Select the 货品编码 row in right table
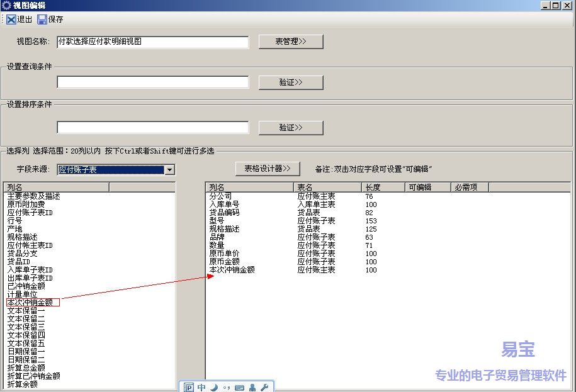The height and width of the screenshot is (392, 576). point(224,213)
